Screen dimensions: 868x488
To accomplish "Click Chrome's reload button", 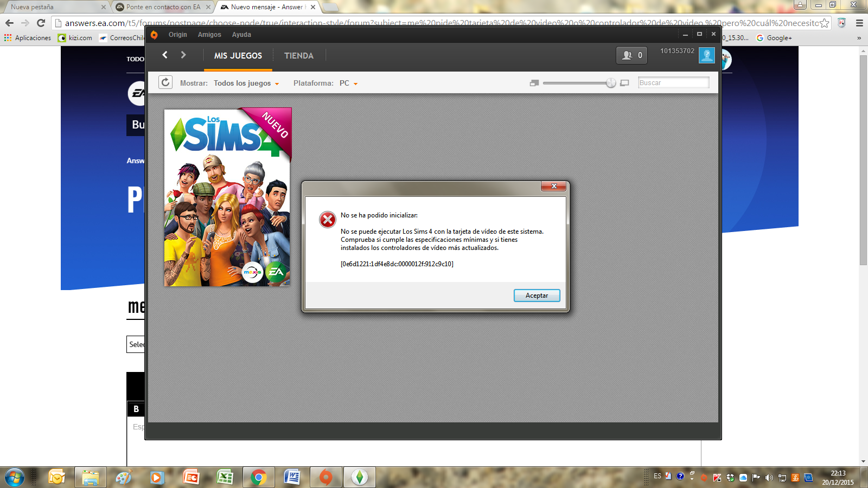I will [x=41, y=23].
